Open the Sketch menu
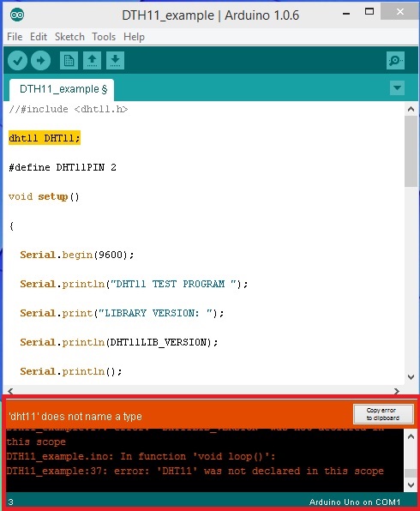Screen dimensions: 420x511 pos(69,37)
